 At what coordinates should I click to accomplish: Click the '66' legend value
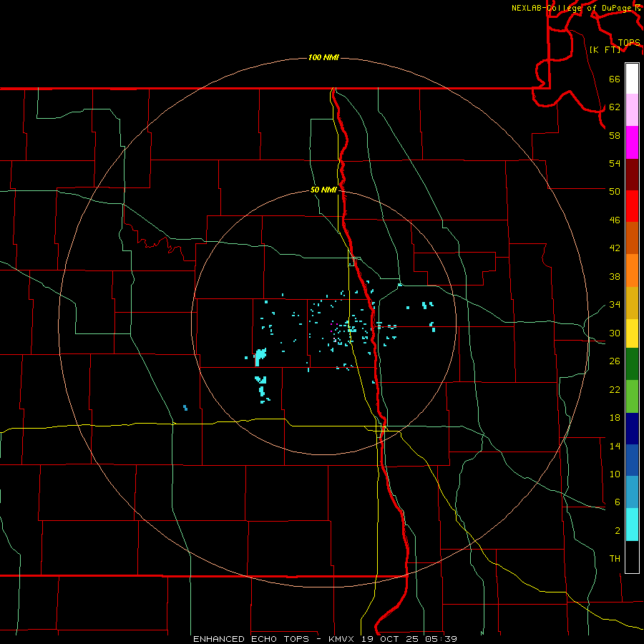[615, 79]
